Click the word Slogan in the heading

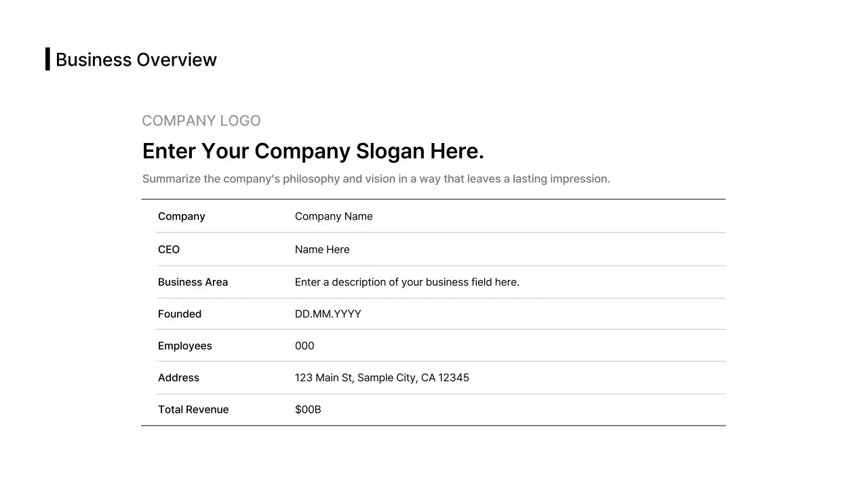point(390,151)
